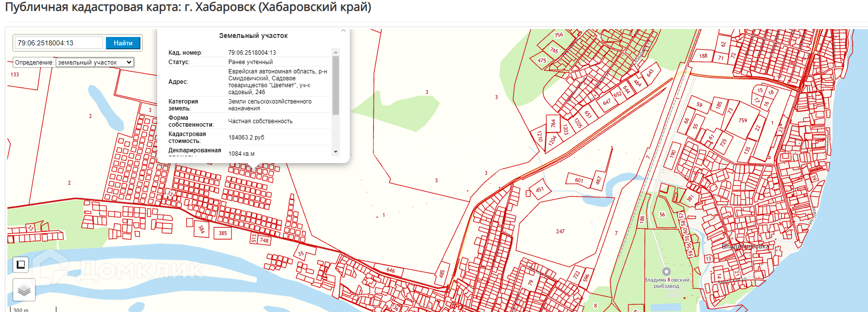
Task: Select parcel 133 on the map
Action: pyautogui.click(x=15, y=74)
